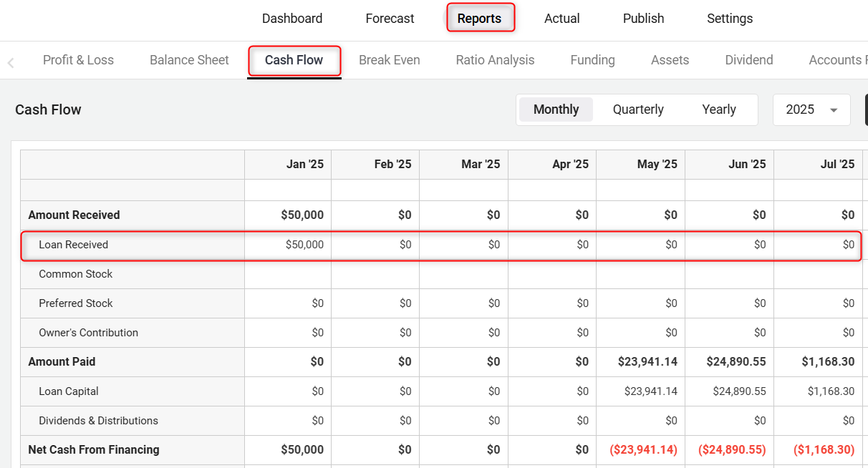868x468 pixels.
Task: Select Dividends & Distributions row label
Action: pyautogui.click(x=98, y=421)
